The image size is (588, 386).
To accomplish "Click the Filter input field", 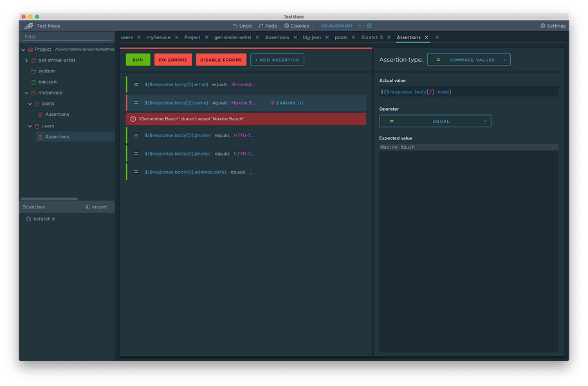I will click(x=67, y=37).
